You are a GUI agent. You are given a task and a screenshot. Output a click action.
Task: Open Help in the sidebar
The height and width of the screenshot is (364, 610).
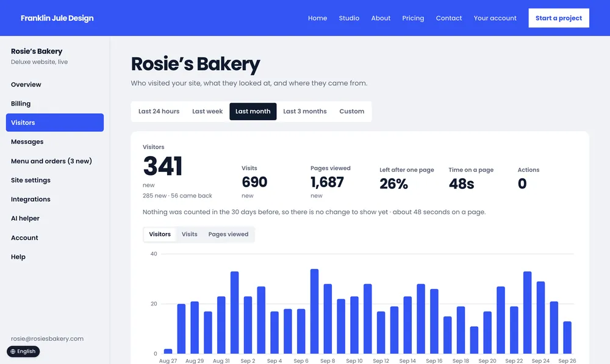[55, 257]
